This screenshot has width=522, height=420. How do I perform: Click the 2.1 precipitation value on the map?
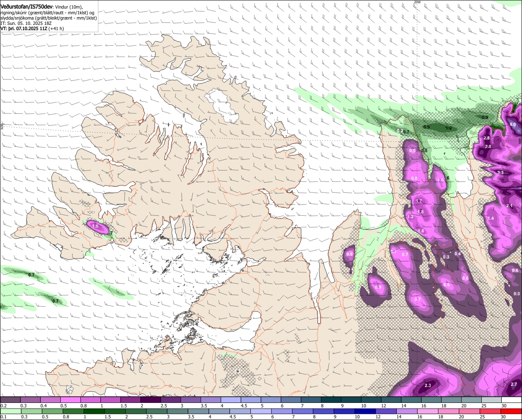[509, 206]
